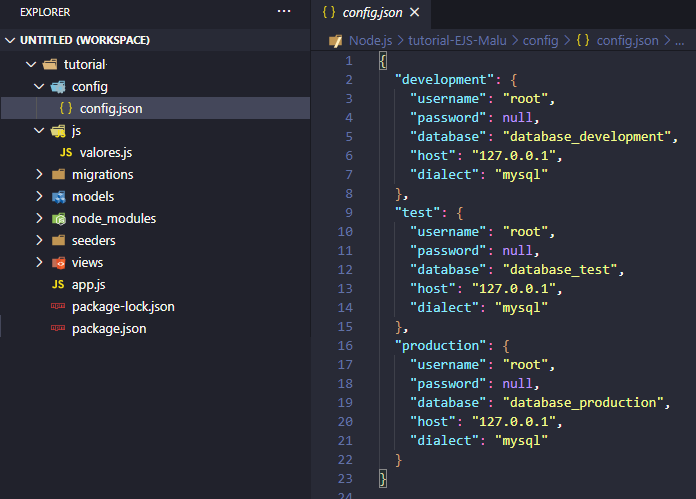Click the models folder icon

[58, 197]
